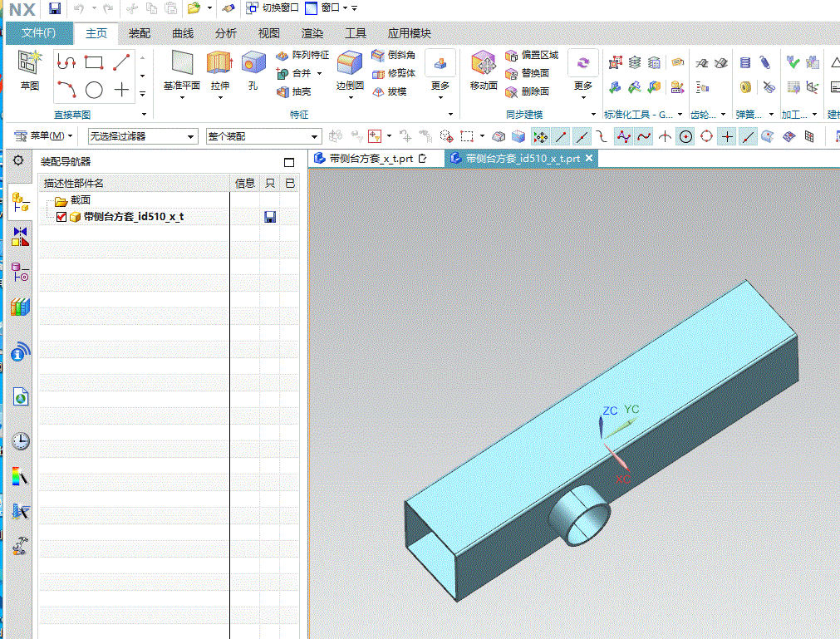Switch to the 工具 ribbon tab
840x639 pixels.
click(x=355, y=33)
